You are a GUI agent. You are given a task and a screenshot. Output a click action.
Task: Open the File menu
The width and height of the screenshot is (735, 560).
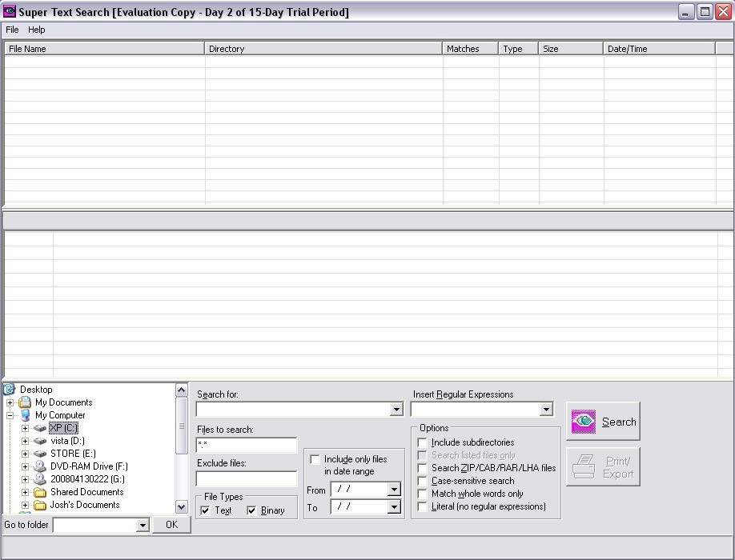(x=12, y=30)
